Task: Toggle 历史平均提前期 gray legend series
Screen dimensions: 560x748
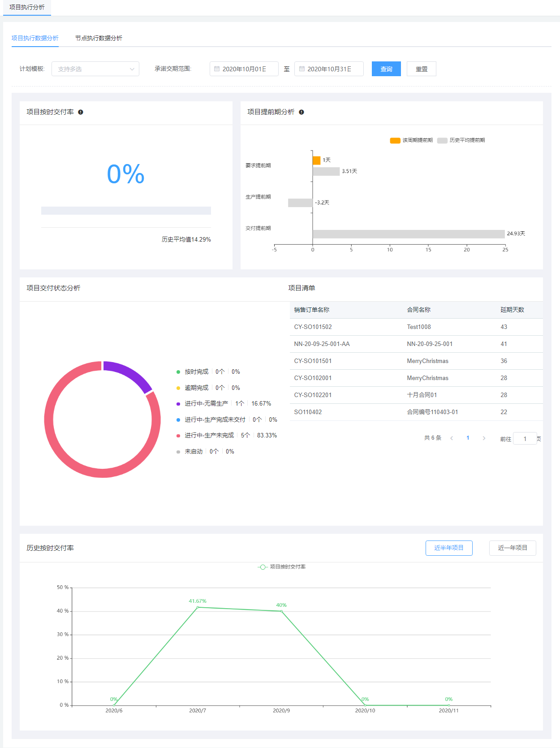Action: click(442, 140)
